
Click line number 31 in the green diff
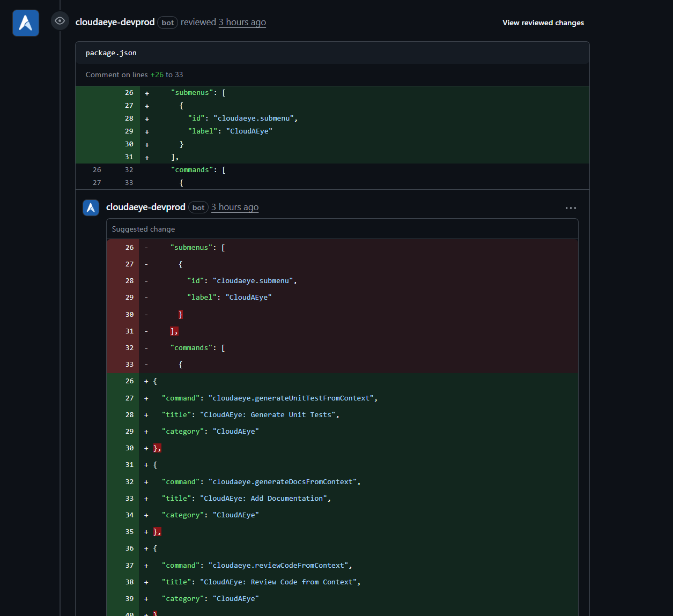129,157
